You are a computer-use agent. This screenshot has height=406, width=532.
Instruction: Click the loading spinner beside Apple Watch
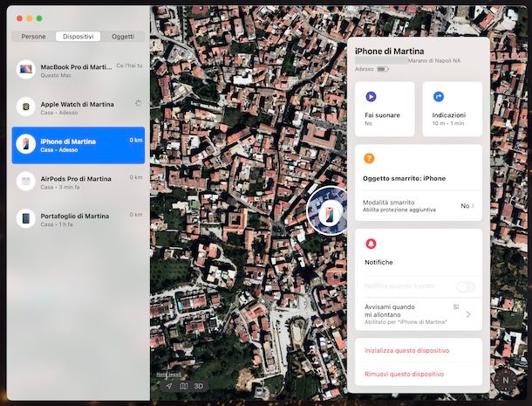click(138, 103)
